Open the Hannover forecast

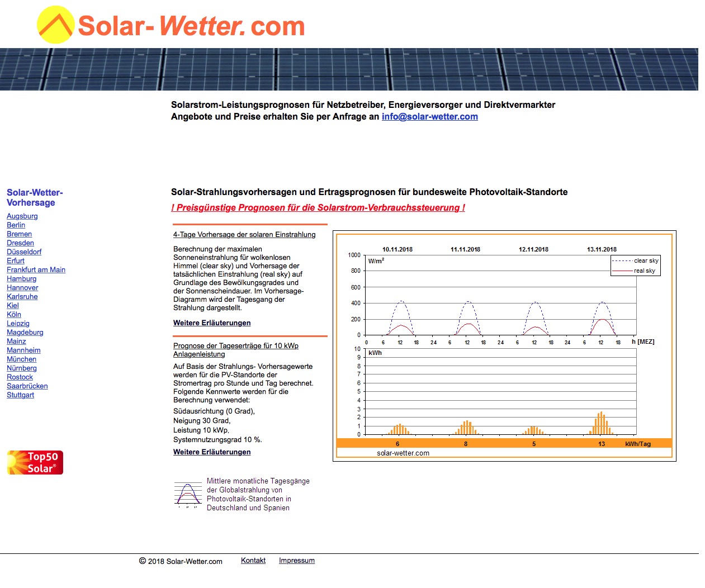(22, 287)
